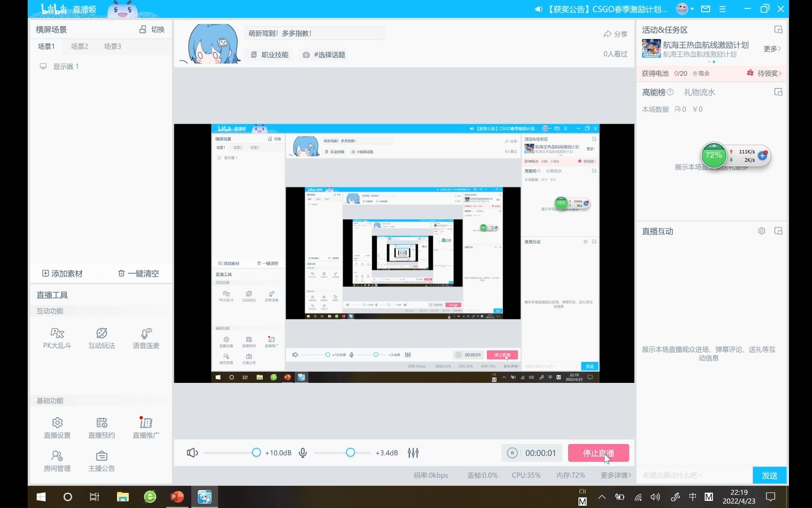
Task: Click the 分享 share icon
Action: coord(615,34)
